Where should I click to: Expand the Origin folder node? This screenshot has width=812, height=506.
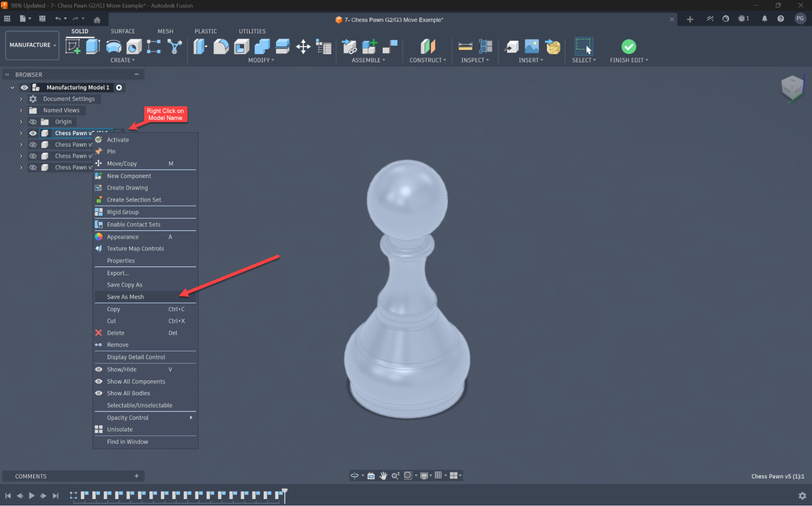coord(21,122)
